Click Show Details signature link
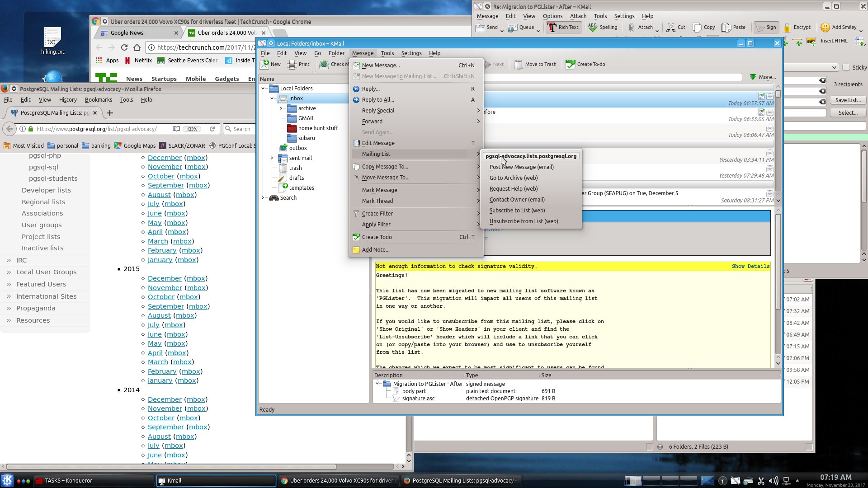Image resolution: width=868 pixels, height=488 pixels. tap(750, 267)
